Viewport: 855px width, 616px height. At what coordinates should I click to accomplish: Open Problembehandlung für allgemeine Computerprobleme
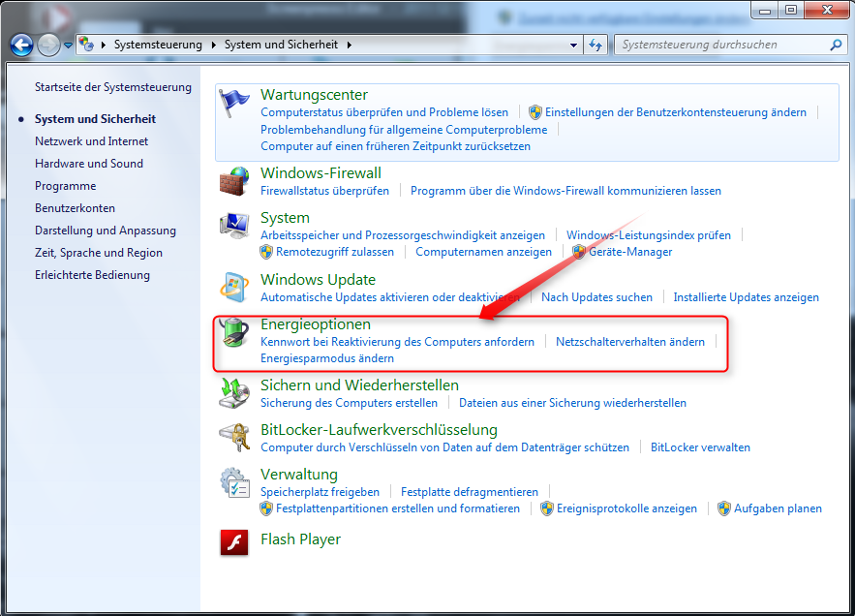pyautogui.click(x=404, y=130)
